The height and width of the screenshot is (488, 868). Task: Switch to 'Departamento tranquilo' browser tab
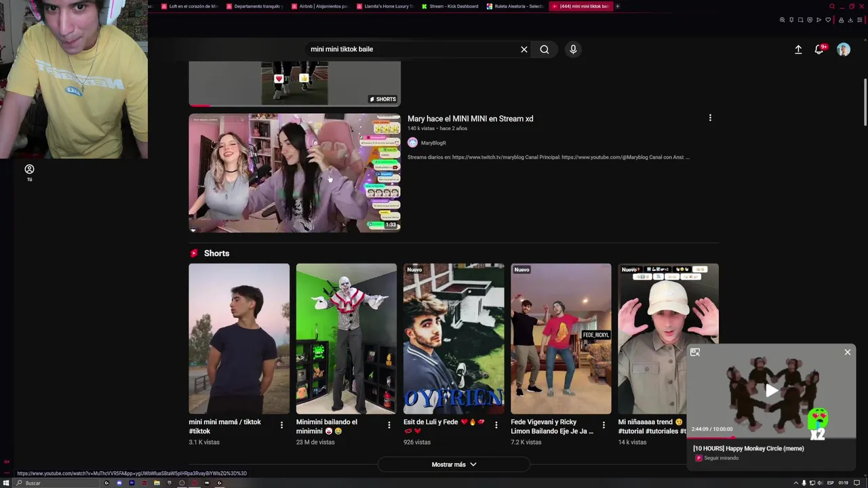pos(254,6)
